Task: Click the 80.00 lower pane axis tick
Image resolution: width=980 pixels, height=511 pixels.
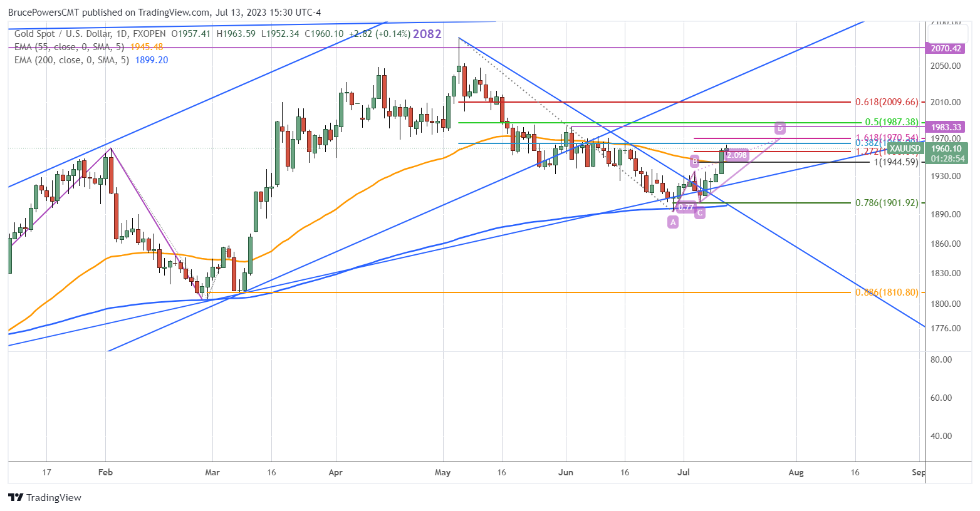Action: pos(942,359)
